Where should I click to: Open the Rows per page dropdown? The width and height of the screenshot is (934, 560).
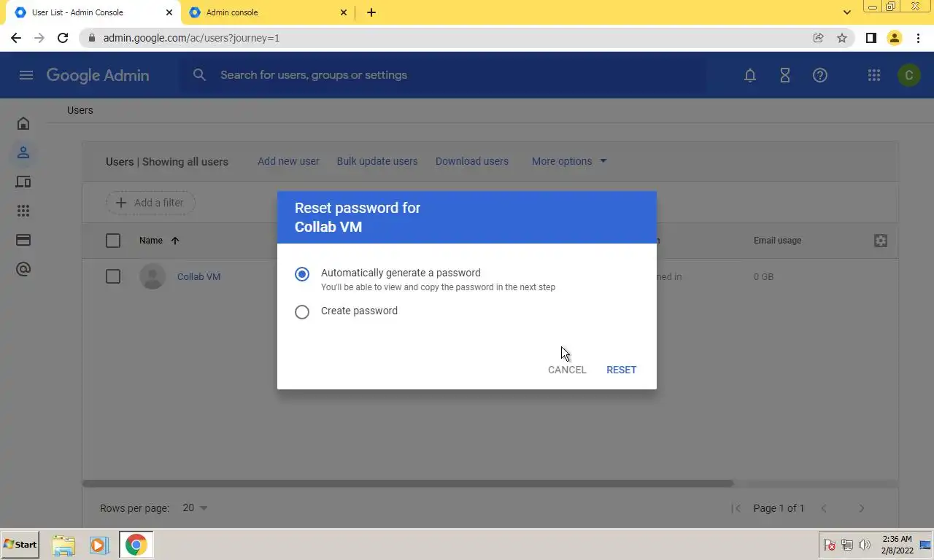pos(195,508)
